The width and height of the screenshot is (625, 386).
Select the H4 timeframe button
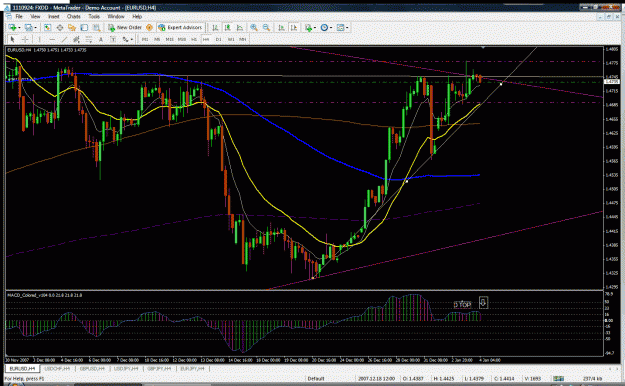click(x=206, y=39)
